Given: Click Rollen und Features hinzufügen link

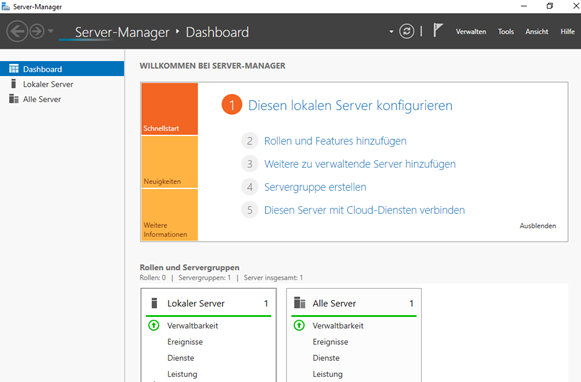Looking at the screenshot, I should tap(335, 141).
